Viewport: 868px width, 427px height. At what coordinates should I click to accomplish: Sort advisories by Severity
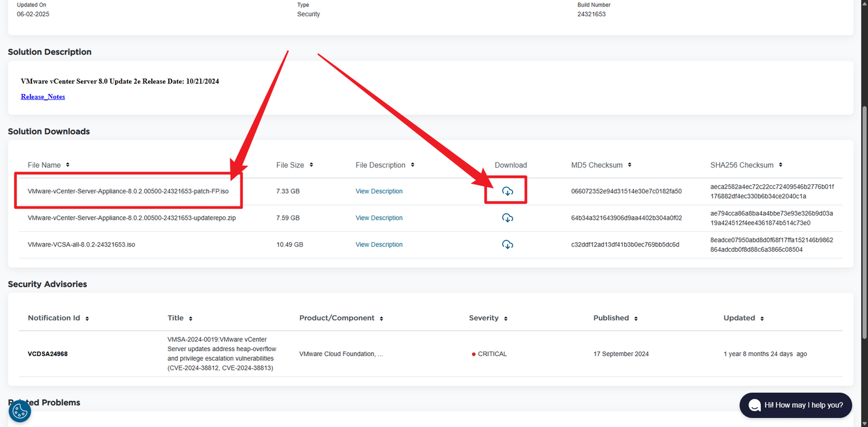506,319
